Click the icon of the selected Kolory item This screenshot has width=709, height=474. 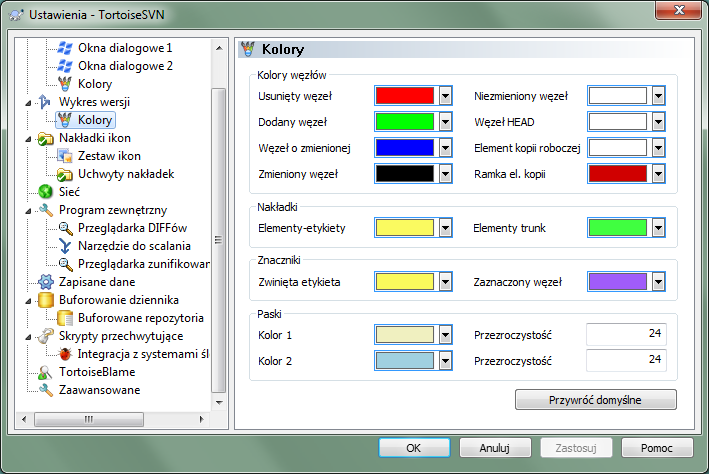click(x=65, y=120)
